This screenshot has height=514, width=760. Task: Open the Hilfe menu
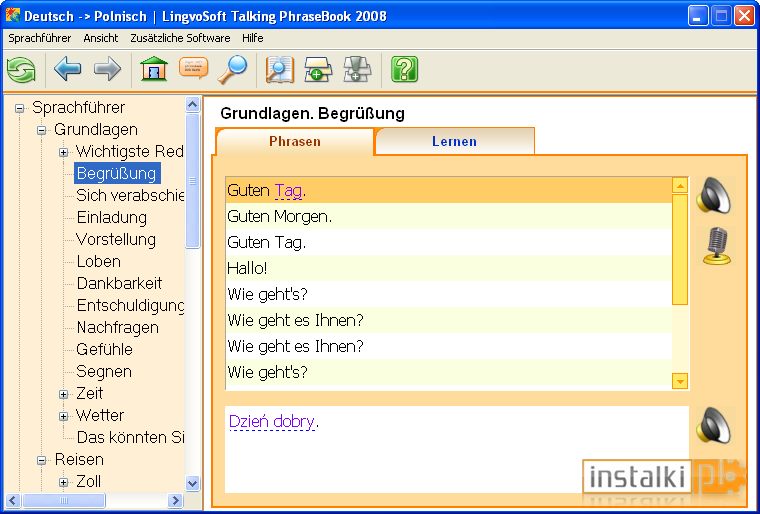[x=253, y=38]
